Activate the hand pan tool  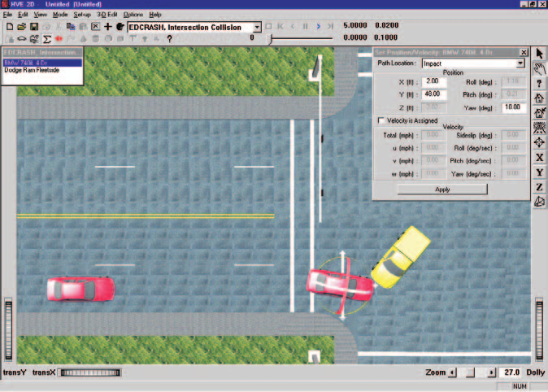click(539, 68)
